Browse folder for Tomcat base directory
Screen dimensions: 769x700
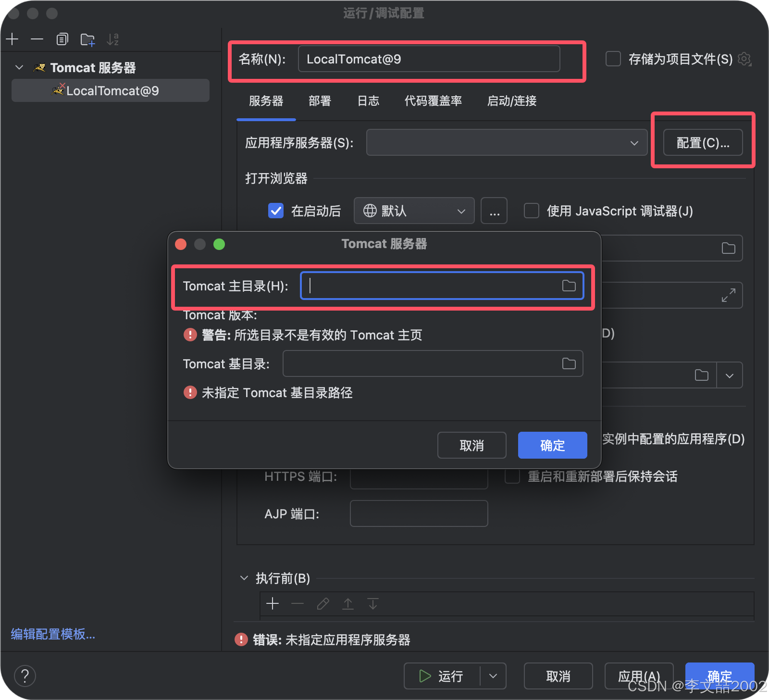tap(569, 363)
